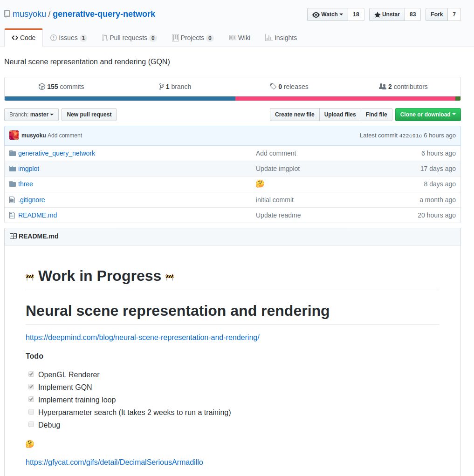Click the folder icon next to imgplot
The height and width of the screenshot is (476, 474).
(13, 169)
